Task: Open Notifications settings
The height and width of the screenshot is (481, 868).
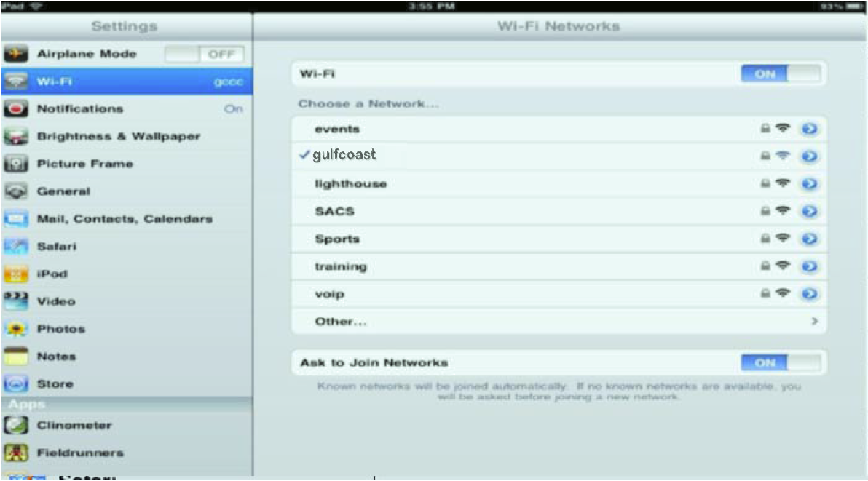Action: click(126, 108)
